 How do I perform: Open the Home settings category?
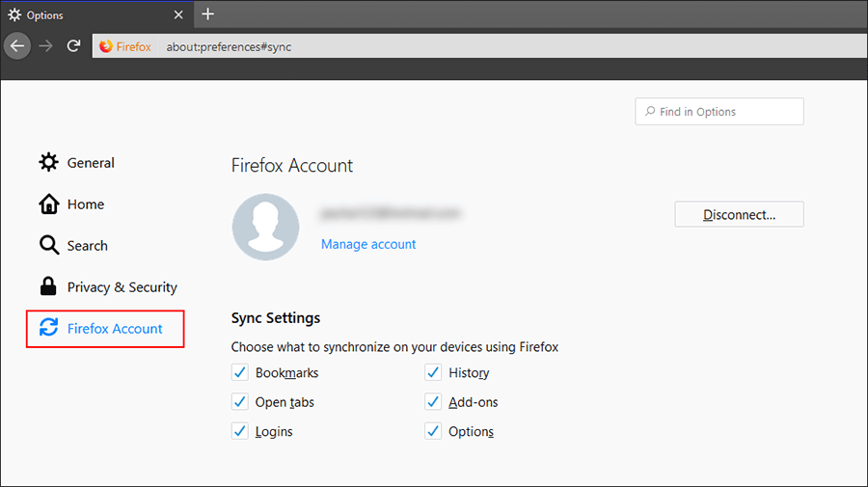[x=71, y=204]
